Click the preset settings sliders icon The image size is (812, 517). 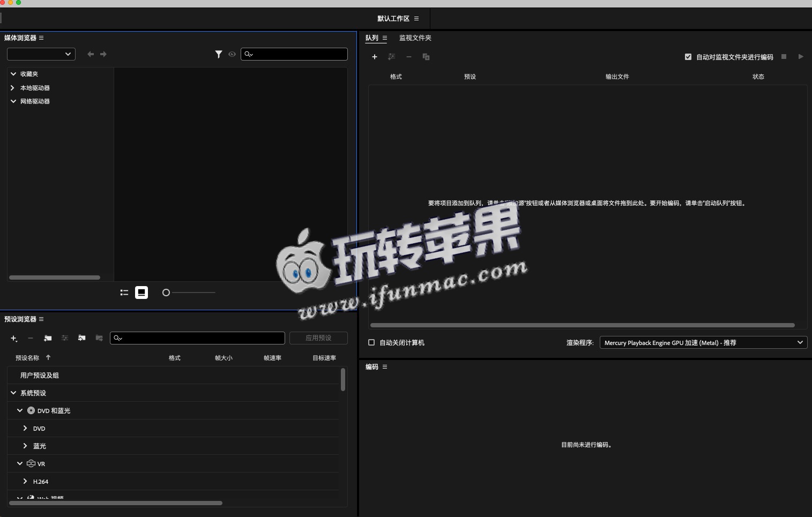(65, 338)
